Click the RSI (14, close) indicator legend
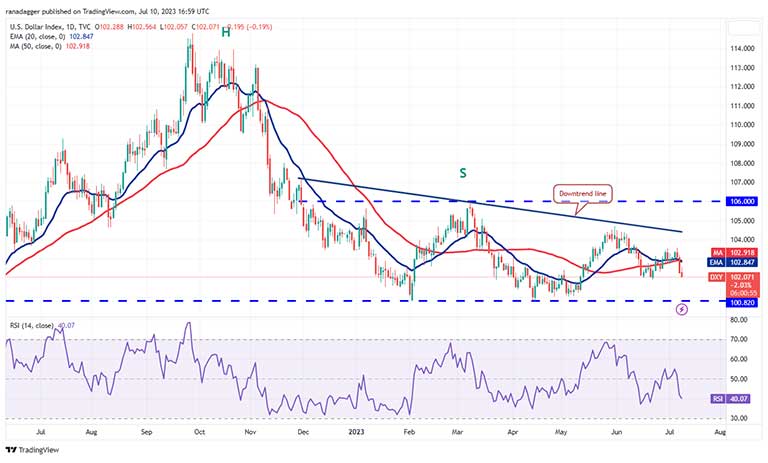Image resolution: width=768 pixels, height=463 pixels. pos(32,325)
